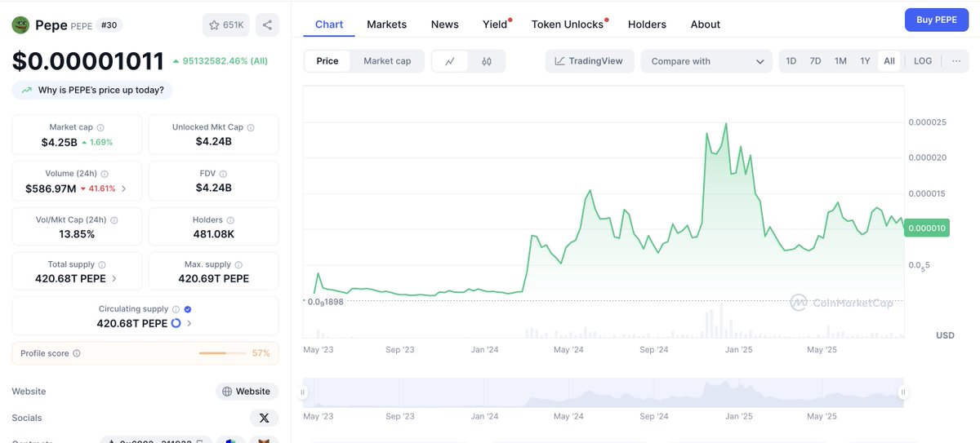Click the time range navigator mini-chart

tap(603, 392)
